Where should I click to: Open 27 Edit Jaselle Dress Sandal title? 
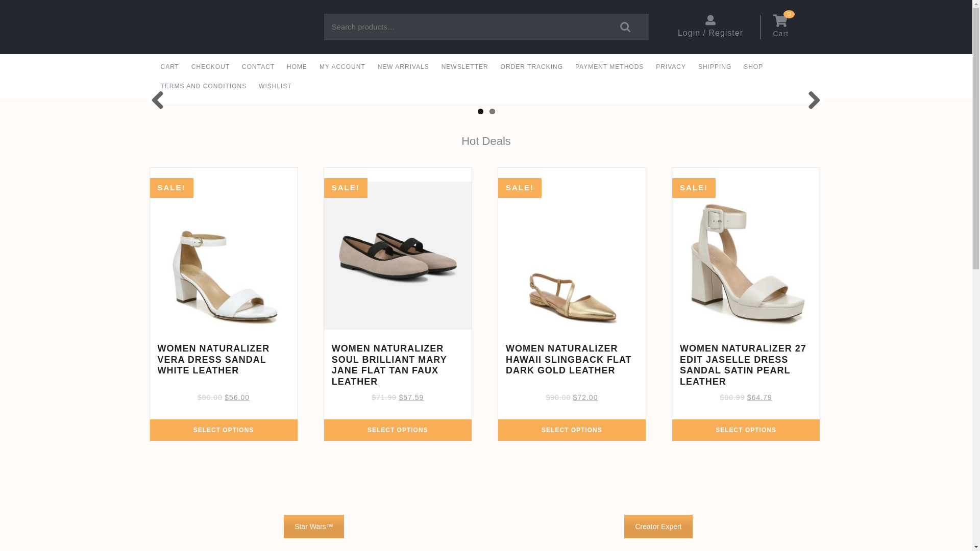pos(743,365)
